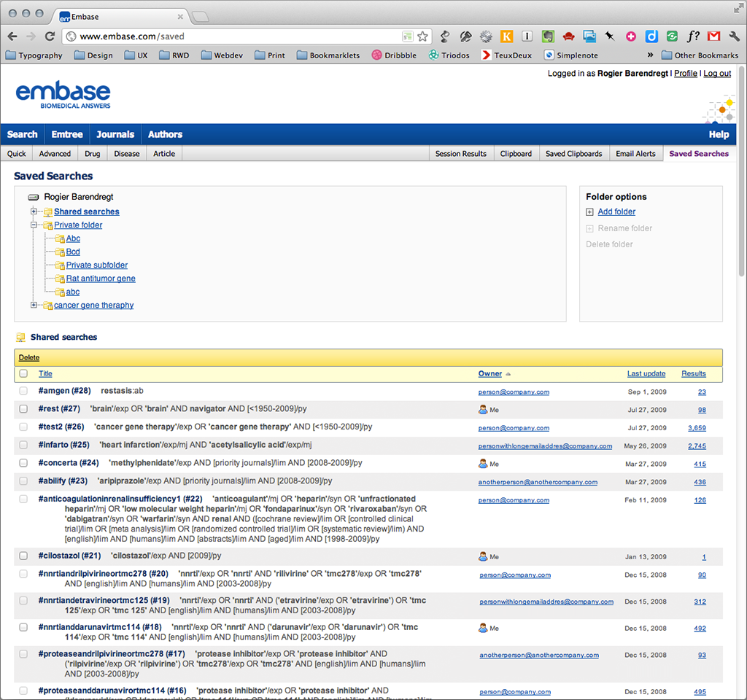Open the Simplenote bookmark

(570, 55)
